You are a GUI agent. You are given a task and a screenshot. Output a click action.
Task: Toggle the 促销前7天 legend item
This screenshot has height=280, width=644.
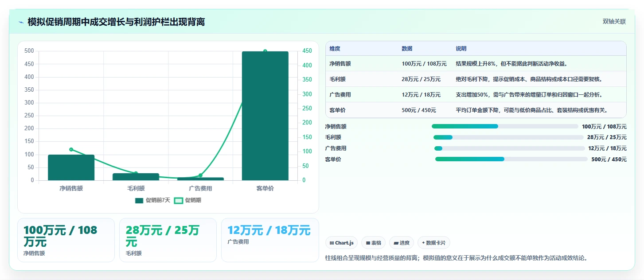pyautogui.click(x=152, y=200)
